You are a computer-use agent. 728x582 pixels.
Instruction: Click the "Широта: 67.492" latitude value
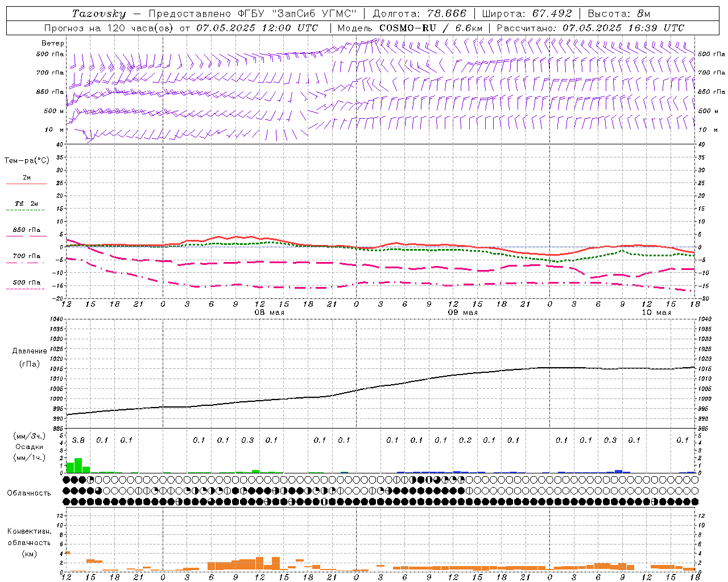pos(528,14)
